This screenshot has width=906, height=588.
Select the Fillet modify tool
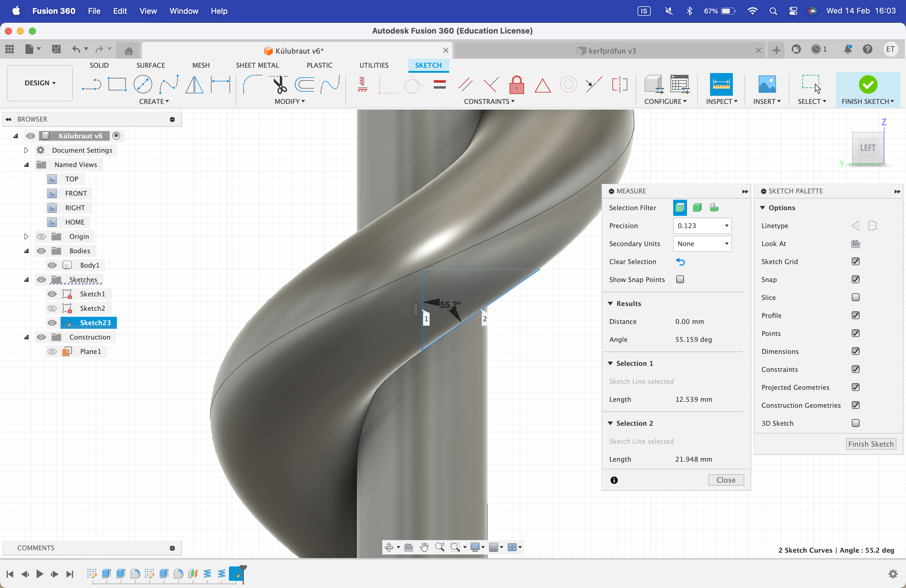tap(252, 84)
